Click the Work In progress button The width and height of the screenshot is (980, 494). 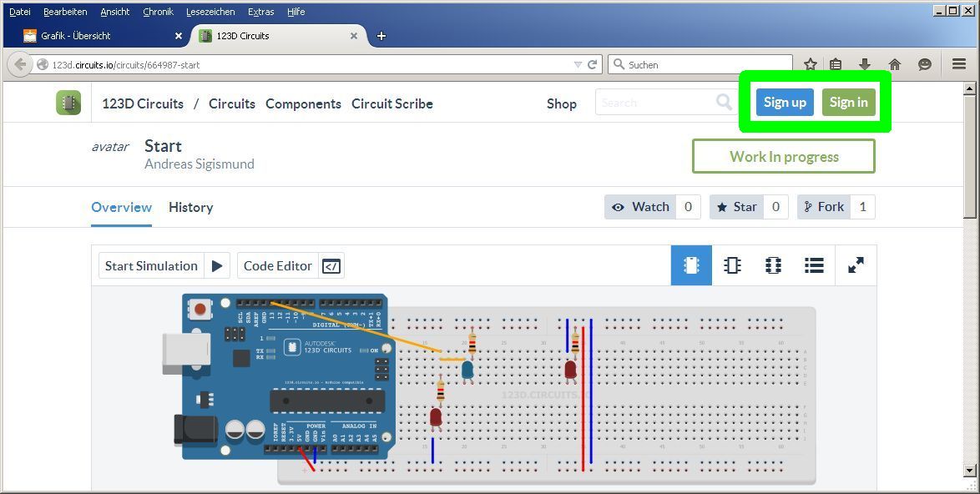784,156
